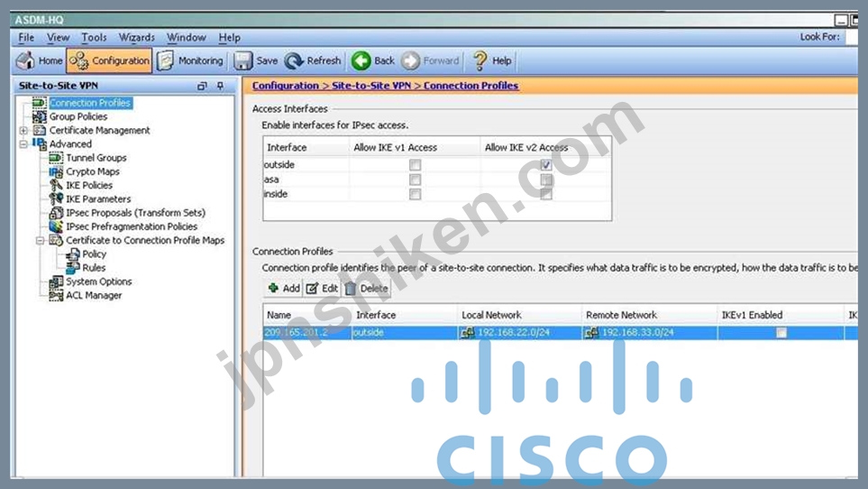868x489 pixels.
Task: Save the configuration
Action: pos(256,61)
